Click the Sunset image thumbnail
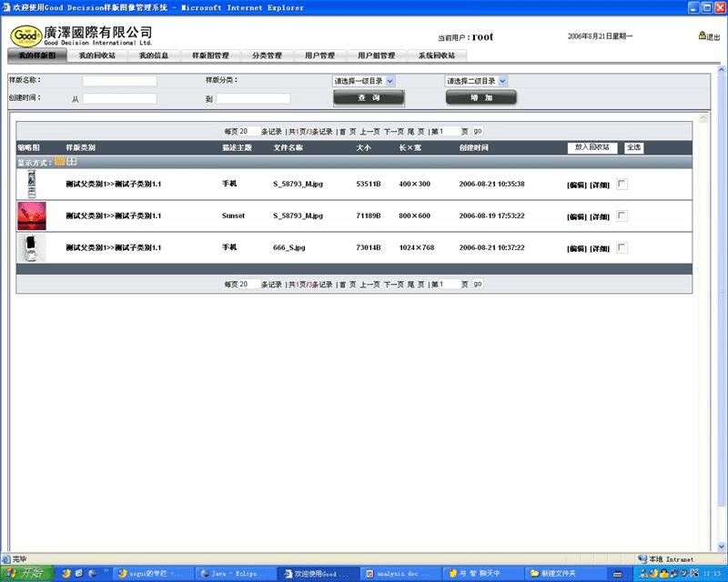Viewport: 728px width, 582px height. (x=32, y=216)
